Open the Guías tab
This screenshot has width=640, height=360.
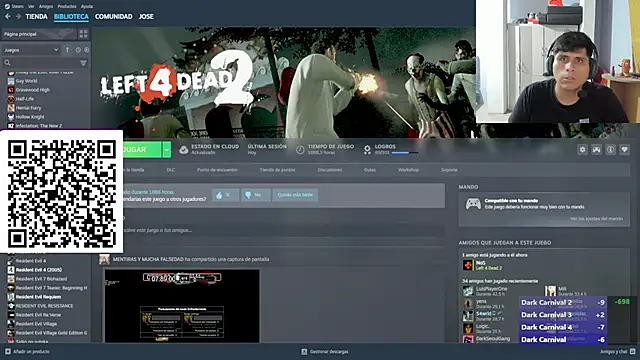(x=370, y=170)
